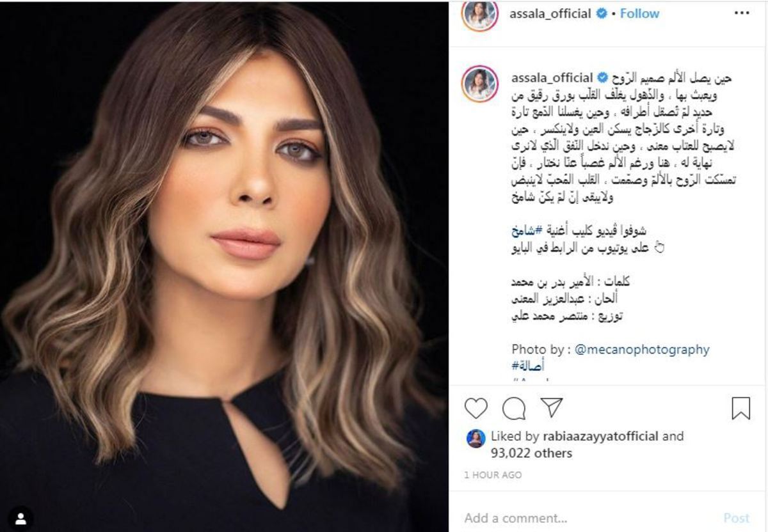The width and height of the screenshot is (768, 532).
Task: Open assala_official profile from header username
Action: coord(550,13)
